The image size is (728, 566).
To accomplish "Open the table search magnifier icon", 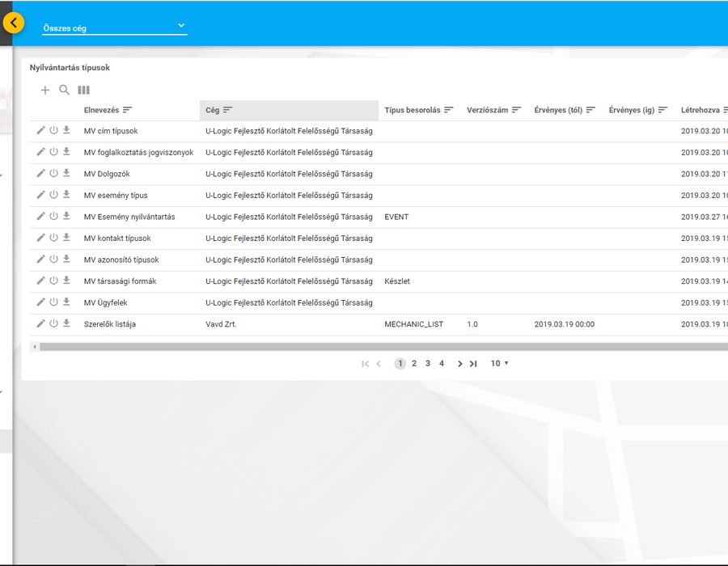I will [x=64, y=90].
